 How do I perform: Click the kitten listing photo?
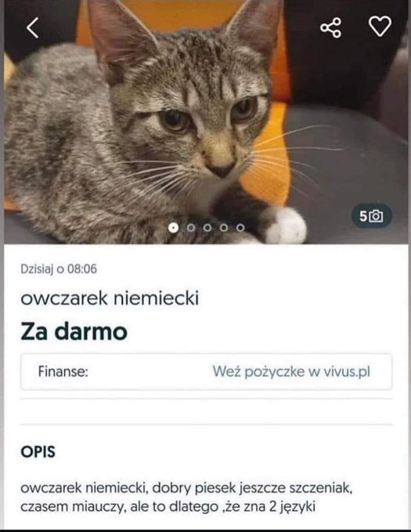pos(205,121)
